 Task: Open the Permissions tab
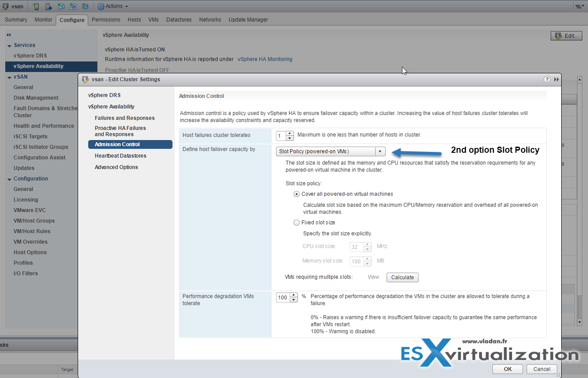[x=106, y=20]
